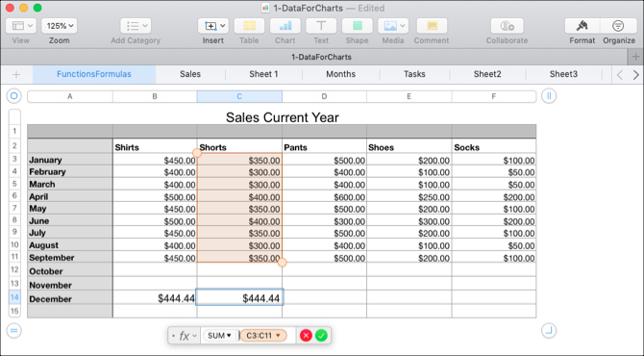Open the Sheet 1 tab

click(263, 74)
